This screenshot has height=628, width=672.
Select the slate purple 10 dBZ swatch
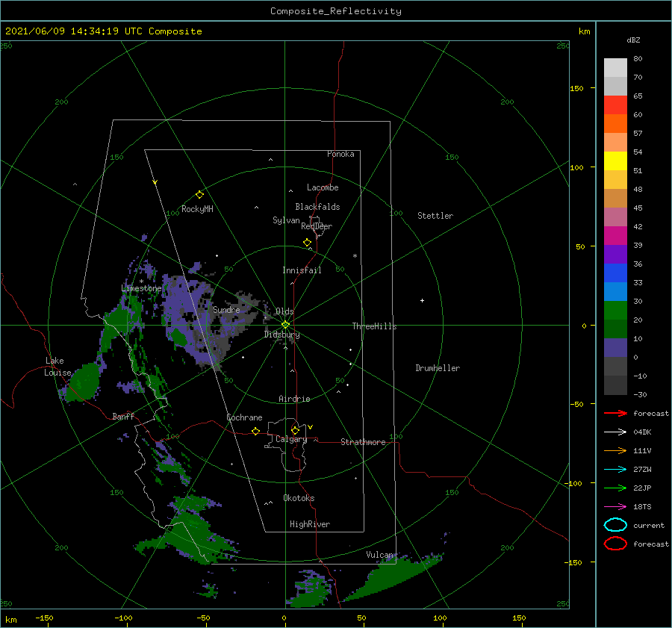(615, 348)
